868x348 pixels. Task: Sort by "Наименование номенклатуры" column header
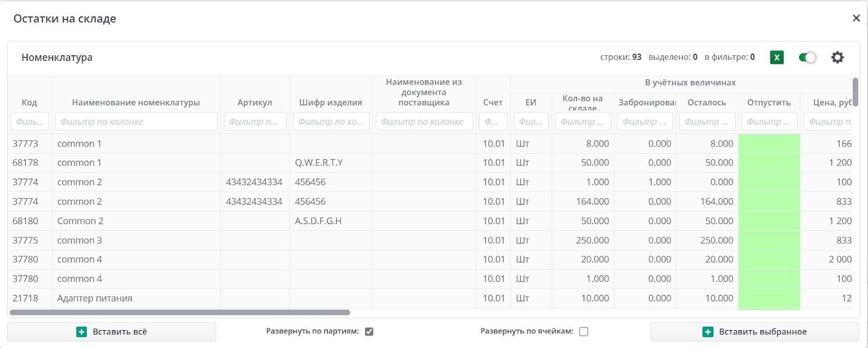pyautogui.click(x=136, y=102)
